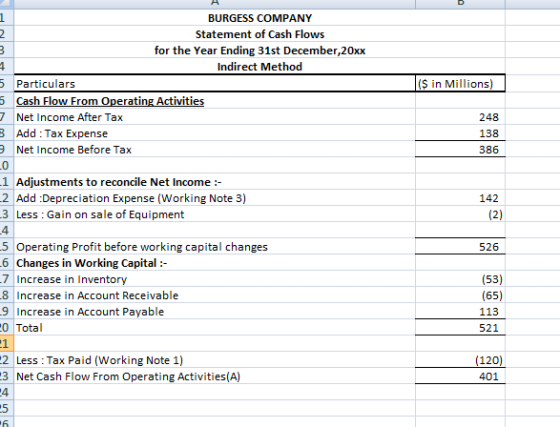560x427 pixels.
Task: Click the value (53) cell
Action: pos(460,279)
